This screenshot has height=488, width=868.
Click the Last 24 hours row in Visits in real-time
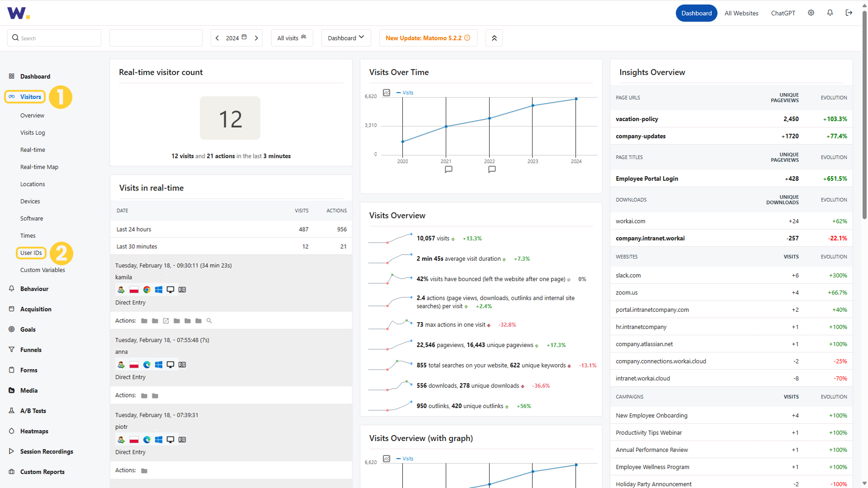[231, 229]
